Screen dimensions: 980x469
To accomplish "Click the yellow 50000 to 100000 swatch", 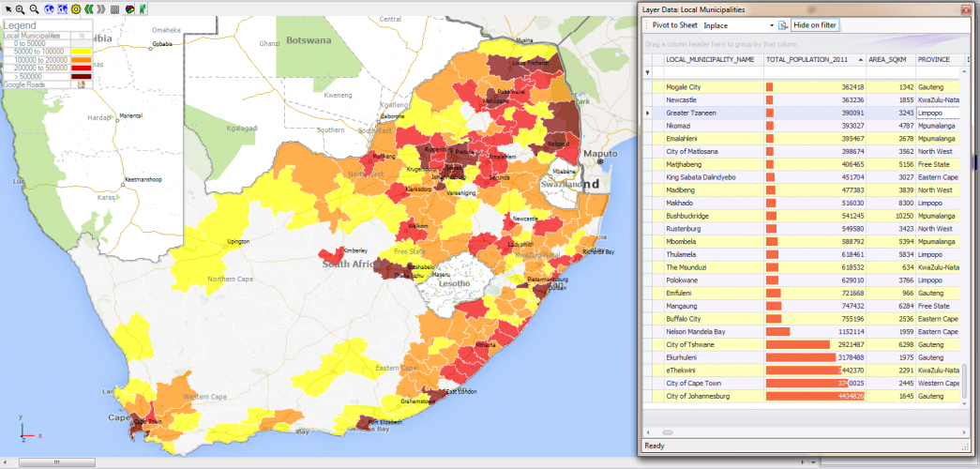I will pos(82,52).
